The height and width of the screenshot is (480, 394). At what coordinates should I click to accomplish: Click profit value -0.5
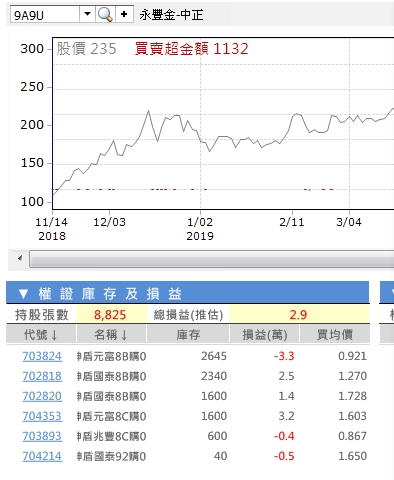pyautogui.click(x=284, y=456)
